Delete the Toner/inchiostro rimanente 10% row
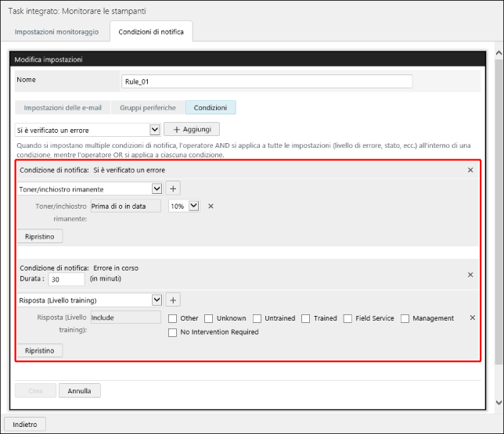The width and height of the screenshot is (504, 434). pyautogui.click(x=211, y=206)
